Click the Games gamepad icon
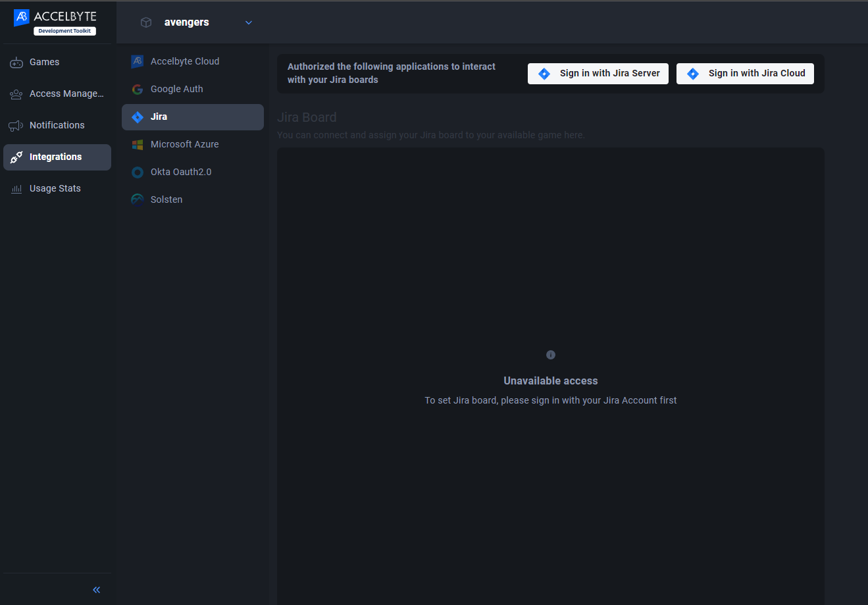 (x=16, y=63)
